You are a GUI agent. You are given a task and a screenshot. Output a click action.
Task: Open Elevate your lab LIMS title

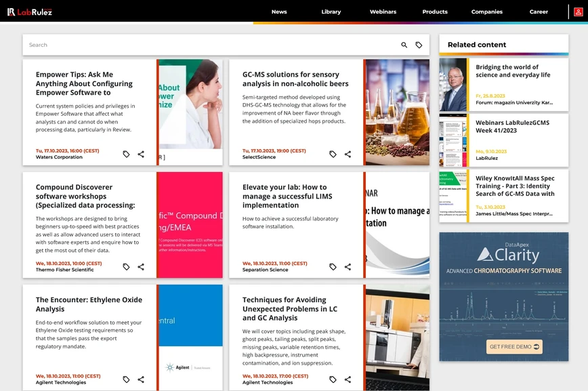[287, 196]
